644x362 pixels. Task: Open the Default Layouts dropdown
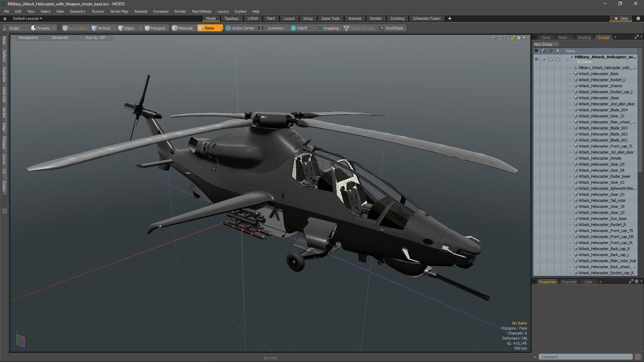(28, 18)
